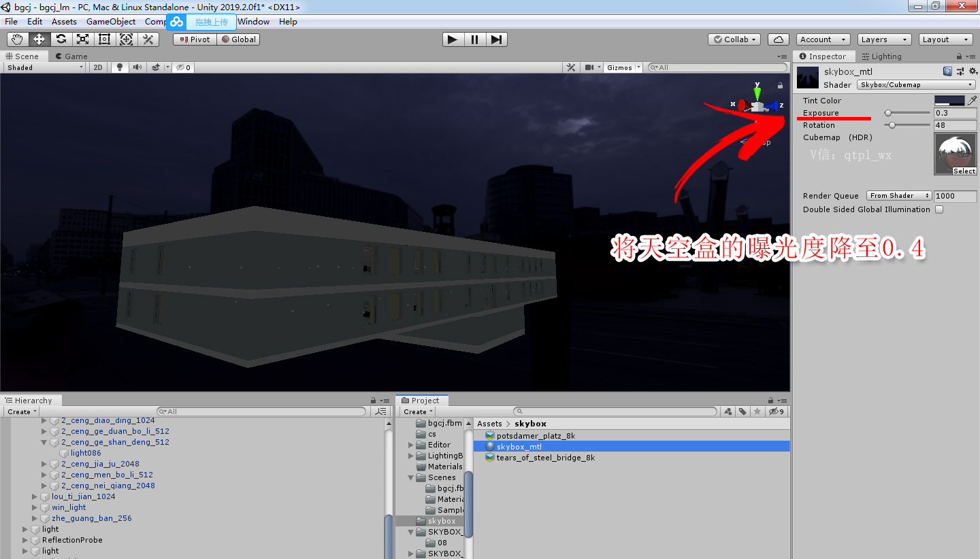This screenshot has height=559, width=980.
Task: Open the Help menu
Action: (x=288, y=22)
